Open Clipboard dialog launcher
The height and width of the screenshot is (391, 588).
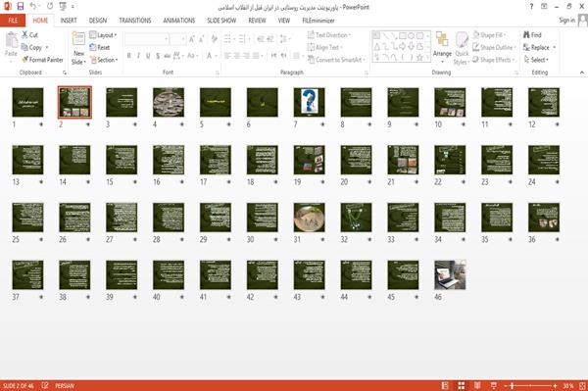65,73
